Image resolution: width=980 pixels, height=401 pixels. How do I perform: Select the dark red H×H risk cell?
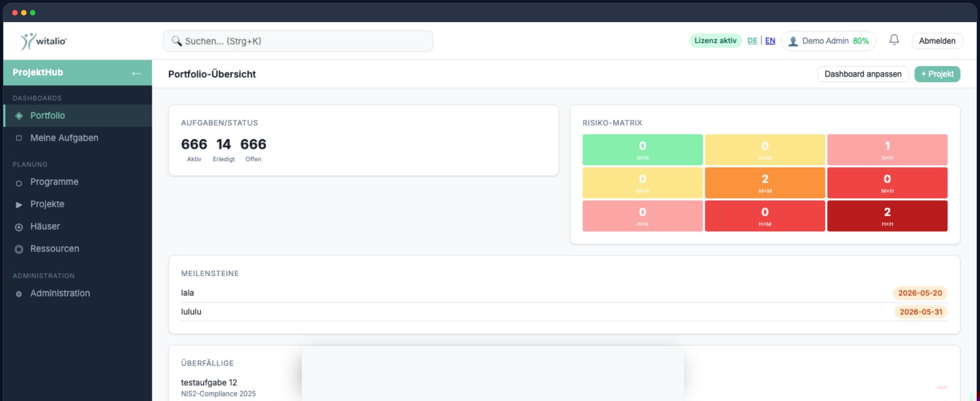pyautogui.click(x=887, y=216)
